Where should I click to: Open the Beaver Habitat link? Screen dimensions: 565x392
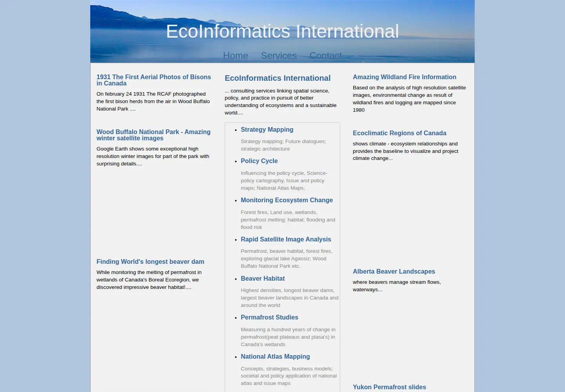coord(263,279)
